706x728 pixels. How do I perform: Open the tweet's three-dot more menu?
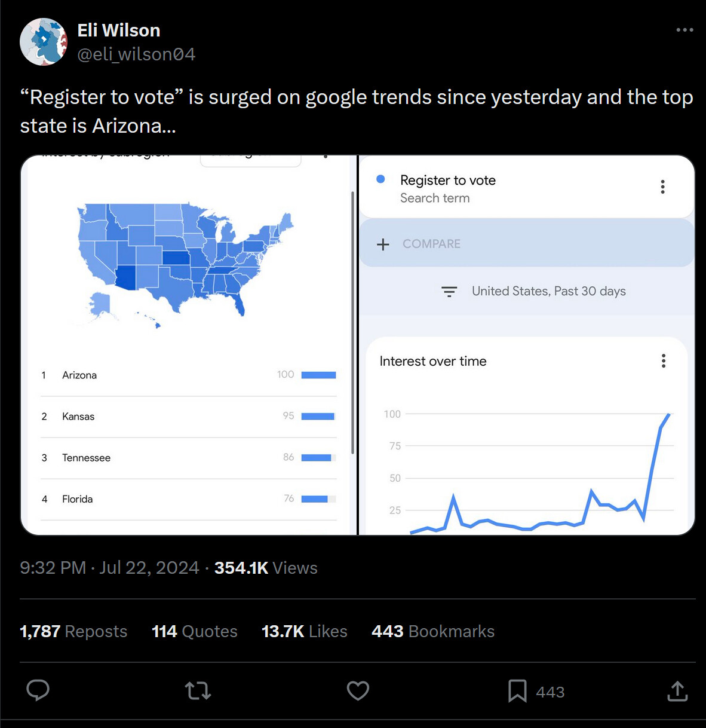684,30
